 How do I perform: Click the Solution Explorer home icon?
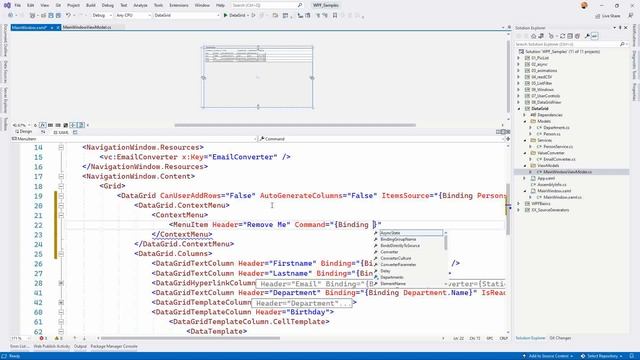(x=533, y=36)
